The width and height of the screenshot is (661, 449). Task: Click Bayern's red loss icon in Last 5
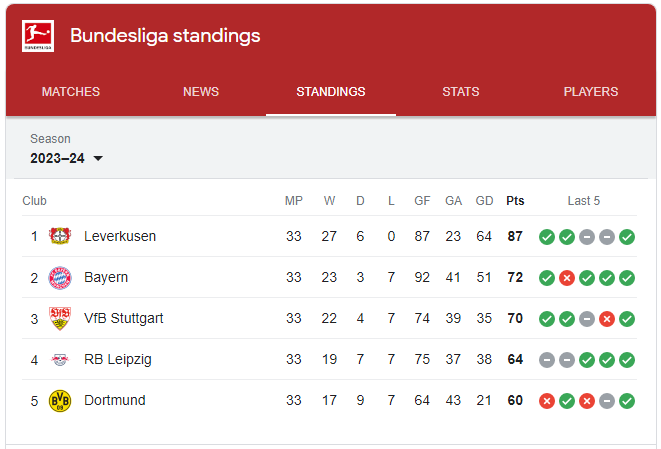click(567, 278)
